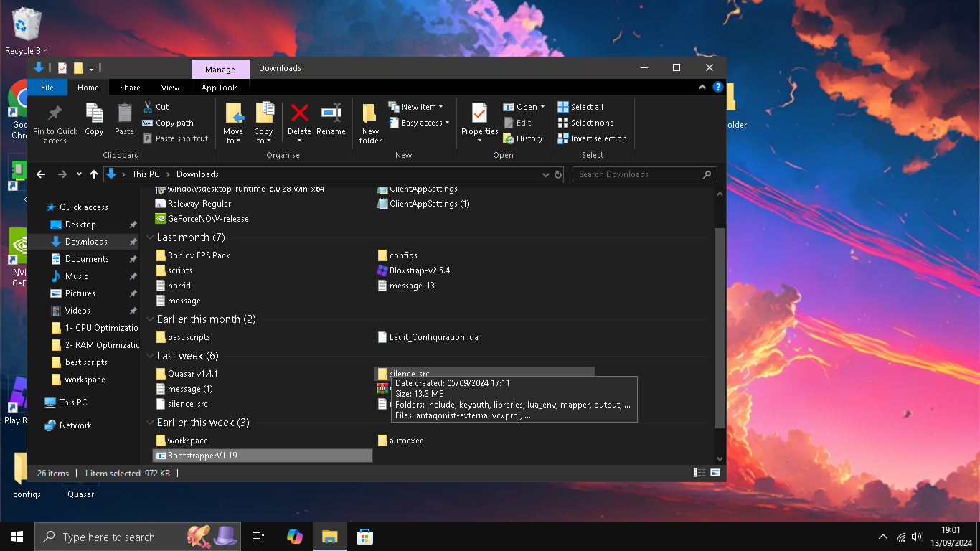This screenshot has height=551, width=980.
Task: Select the autoexec folder
Action: click(400, 441)
